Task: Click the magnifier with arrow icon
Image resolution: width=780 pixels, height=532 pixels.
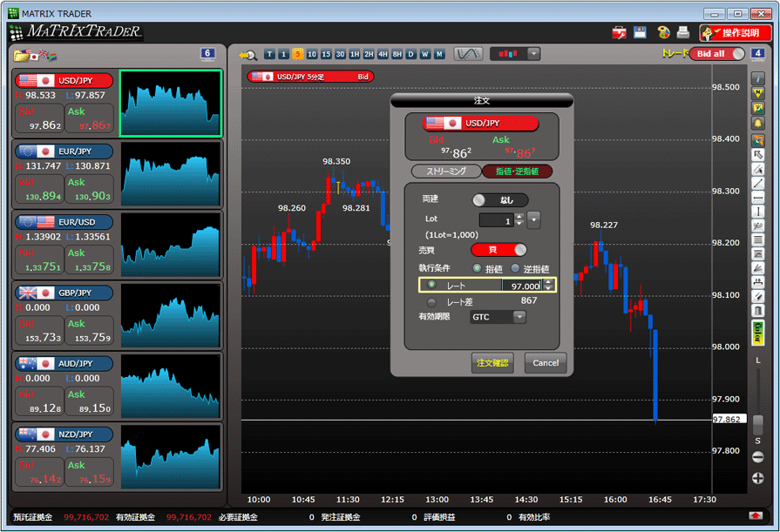Action: click(x=248, y=55)
